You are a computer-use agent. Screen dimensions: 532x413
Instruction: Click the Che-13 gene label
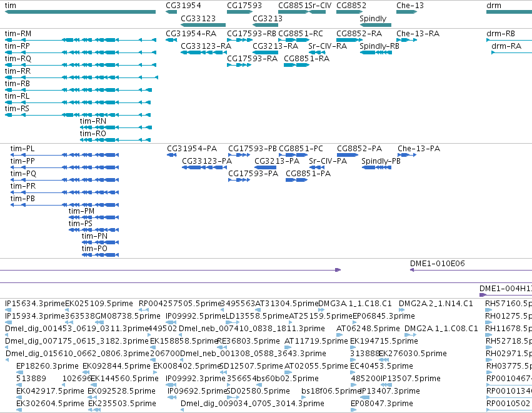[410, 6]
